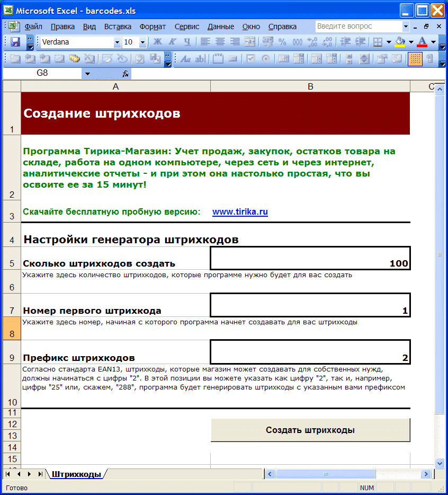The height and width of the screenshot is (495, 448).
Task: Expand the Name Box dropdown arrow
Action: [x=87, y=74]
